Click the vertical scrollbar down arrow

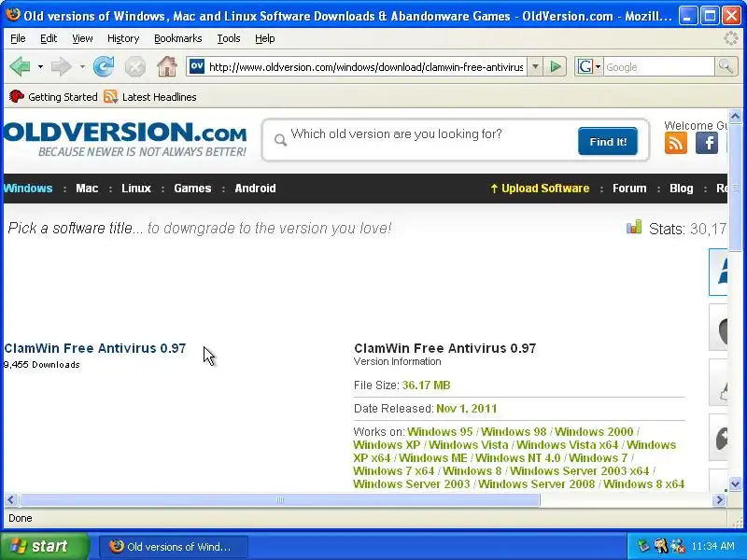pyautogui.click(x=735, y=483)
